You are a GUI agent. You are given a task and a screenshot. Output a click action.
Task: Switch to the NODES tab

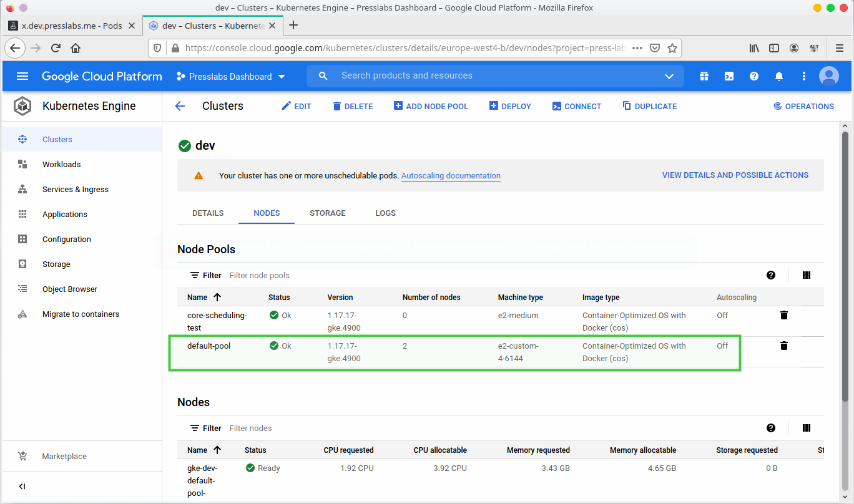(x=267, y=213)
